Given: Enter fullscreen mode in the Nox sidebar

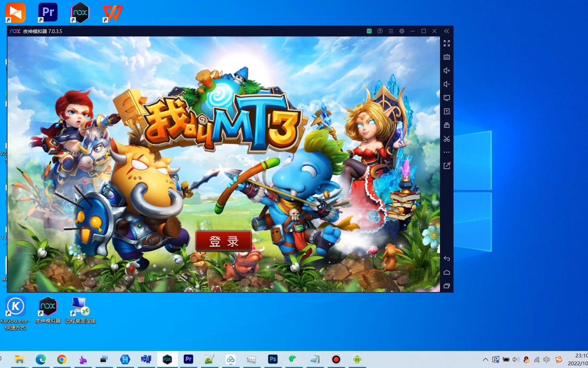Looking at the screenshot, I should pos(447,43).
